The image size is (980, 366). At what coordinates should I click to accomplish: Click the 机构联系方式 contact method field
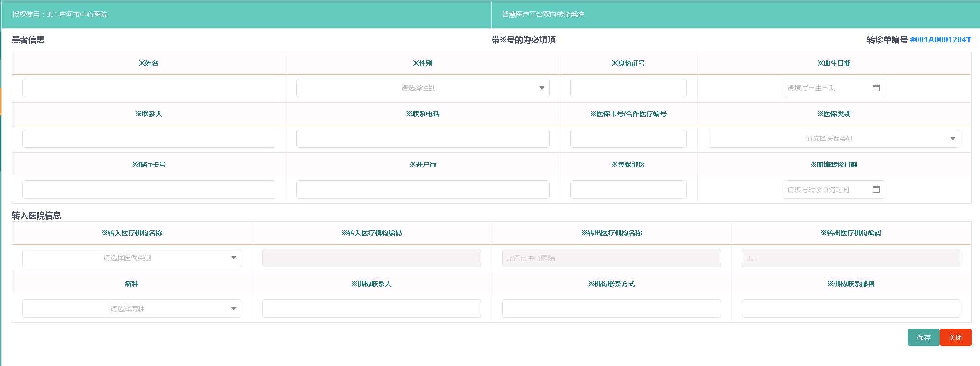coord(611,308)
